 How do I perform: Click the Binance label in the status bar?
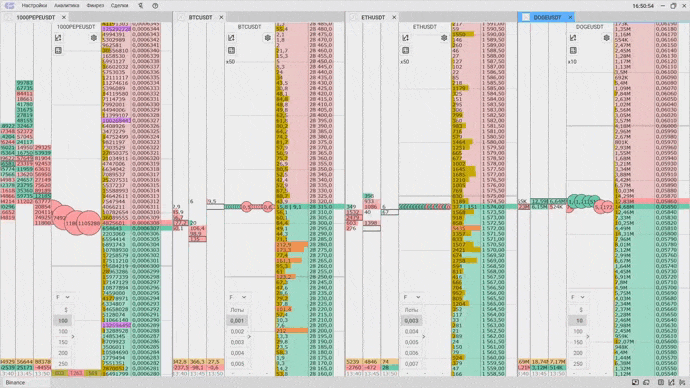click(15, 383)
